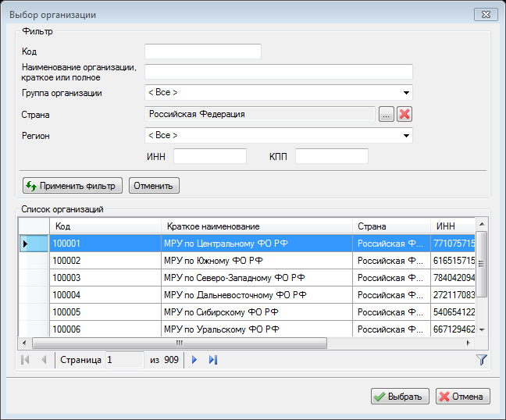Click vertical scrollbar down arrow
506x420 pixels.
pos(482,330)
